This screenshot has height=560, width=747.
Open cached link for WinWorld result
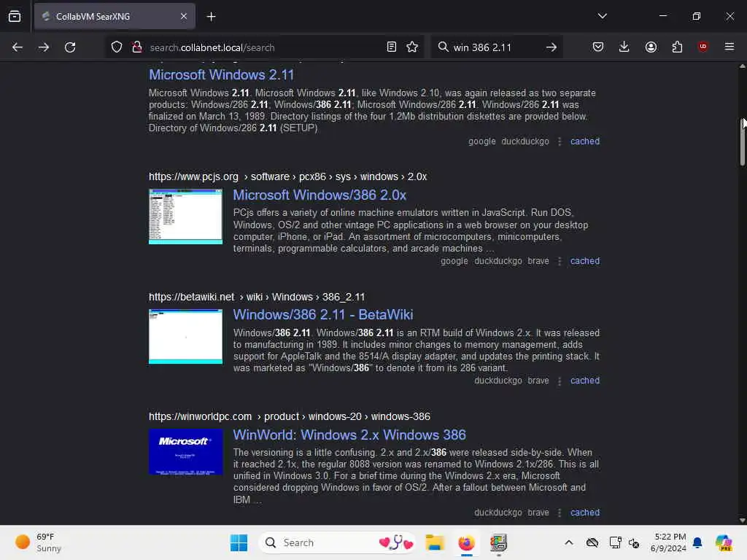click(585, 513)
